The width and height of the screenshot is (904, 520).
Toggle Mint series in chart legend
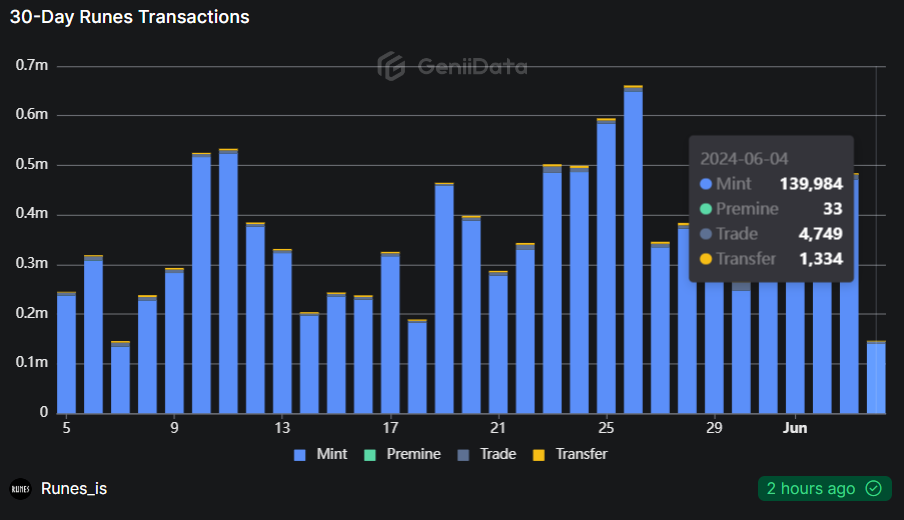[321, 454]
